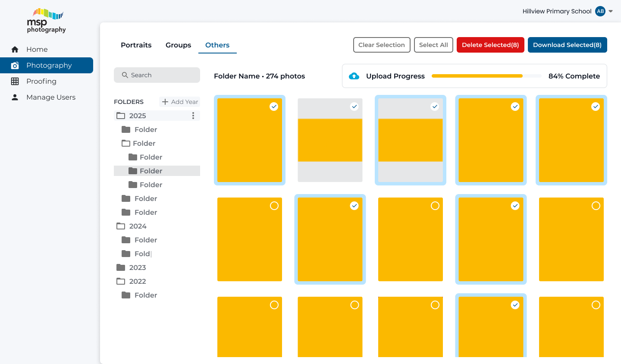
Task: Select the first photo in second row
Action: click(274, 206)
